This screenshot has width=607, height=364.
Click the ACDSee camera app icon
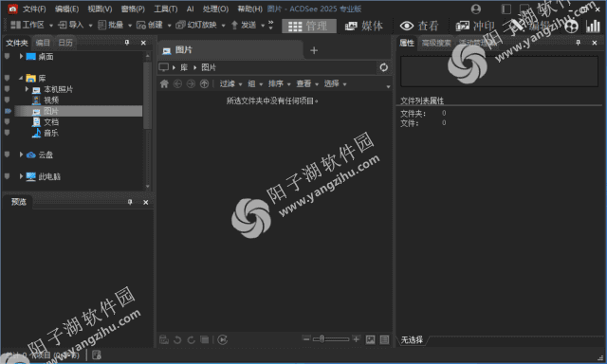[12, 9]
